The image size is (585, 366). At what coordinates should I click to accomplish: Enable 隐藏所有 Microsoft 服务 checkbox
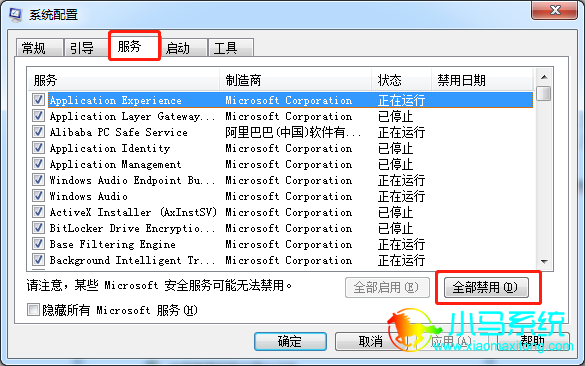pos(33,310)
